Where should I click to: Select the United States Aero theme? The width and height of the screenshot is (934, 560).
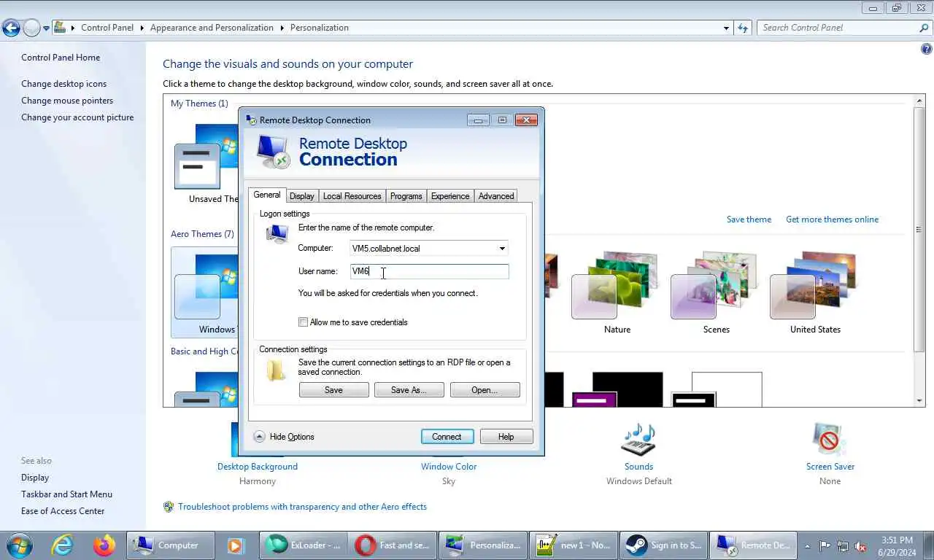(x=815, y=293)
